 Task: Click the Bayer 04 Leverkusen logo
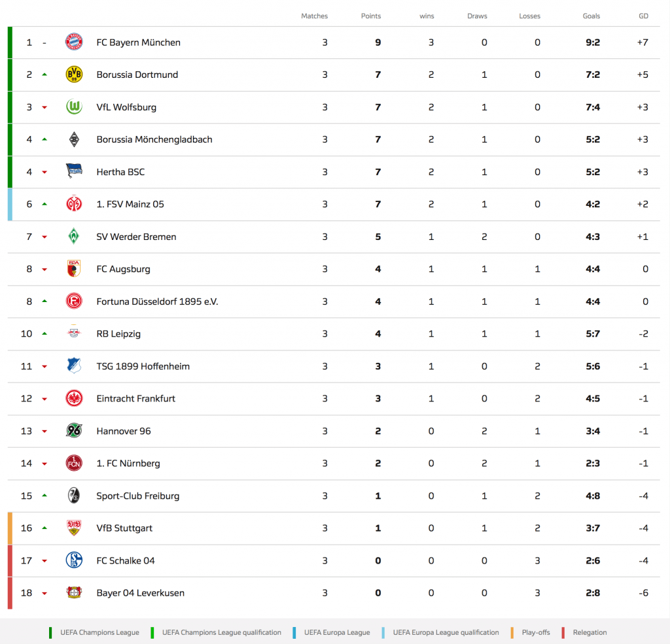coord(74,593)
